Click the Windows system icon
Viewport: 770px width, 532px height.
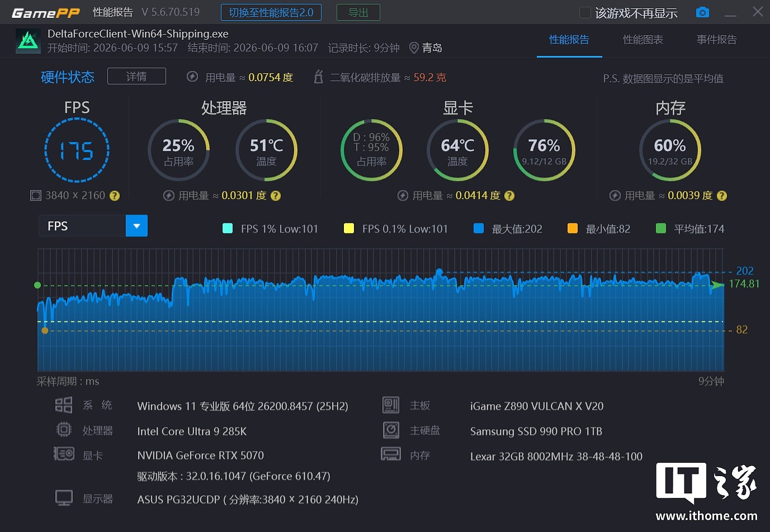tap(64, 405)
